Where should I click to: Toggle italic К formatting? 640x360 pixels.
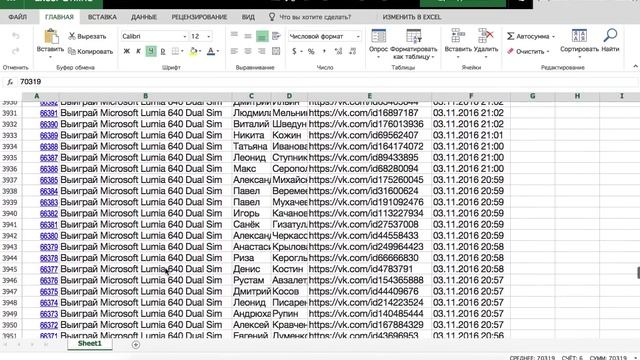(138, 51)
